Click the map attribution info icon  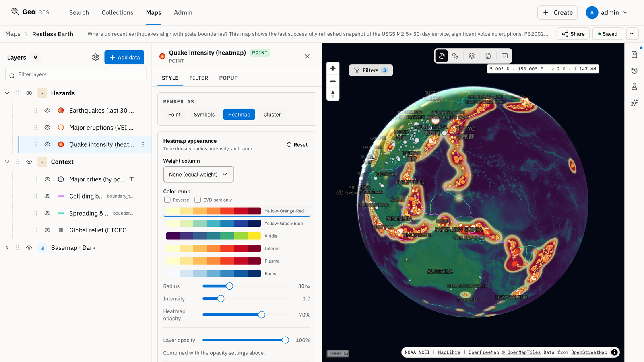click(614, 352)
